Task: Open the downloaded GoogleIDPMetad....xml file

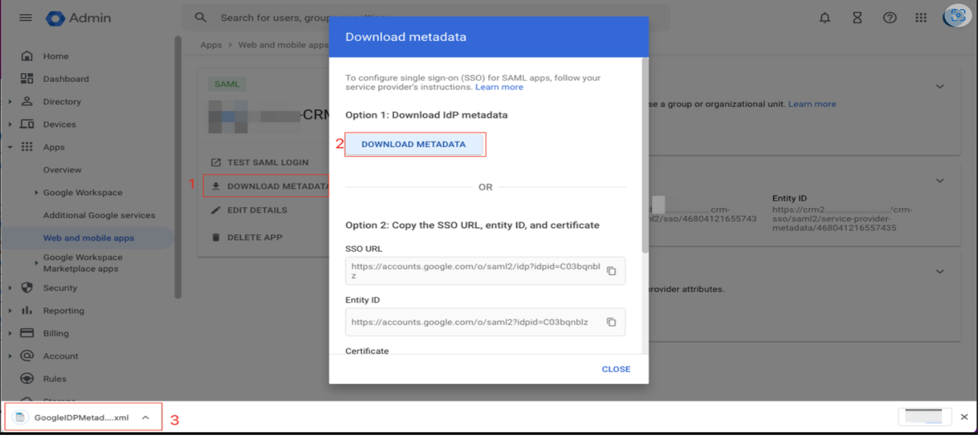Action: pos(81,417)
